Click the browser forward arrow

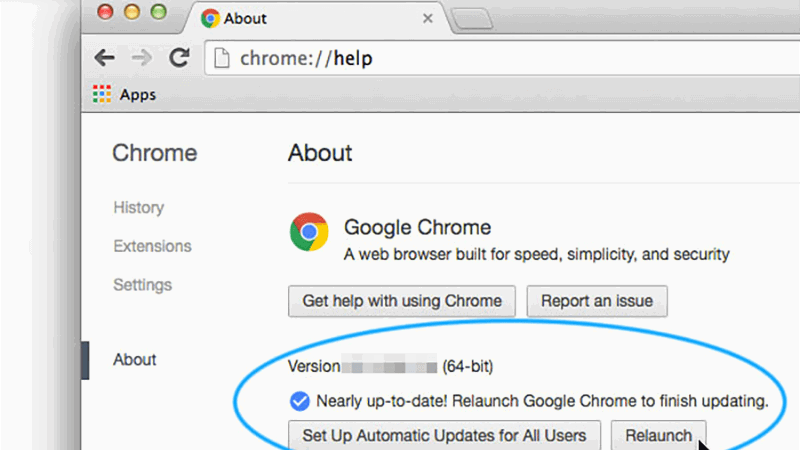[141, 57]
